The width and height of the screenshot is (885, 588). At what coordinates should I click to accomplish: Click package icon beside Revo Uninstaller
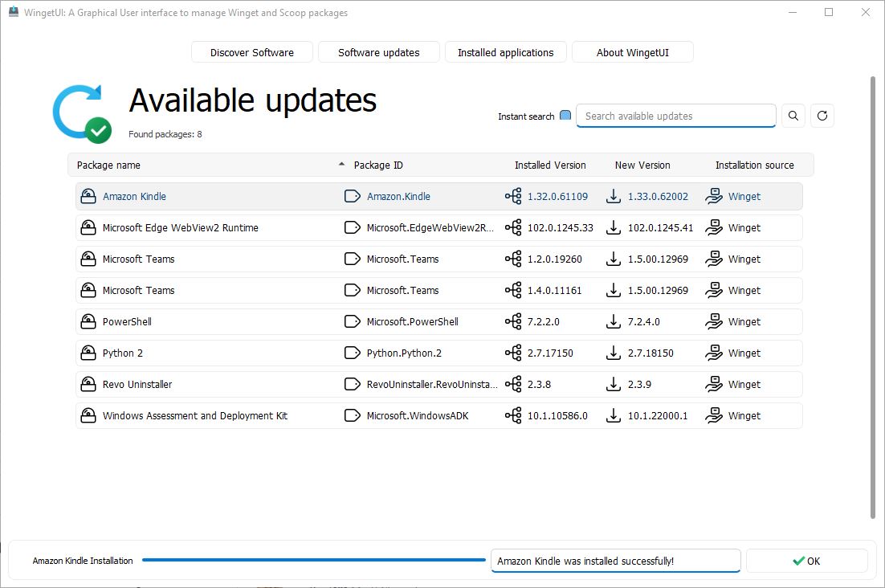click(x=88, y=384)
